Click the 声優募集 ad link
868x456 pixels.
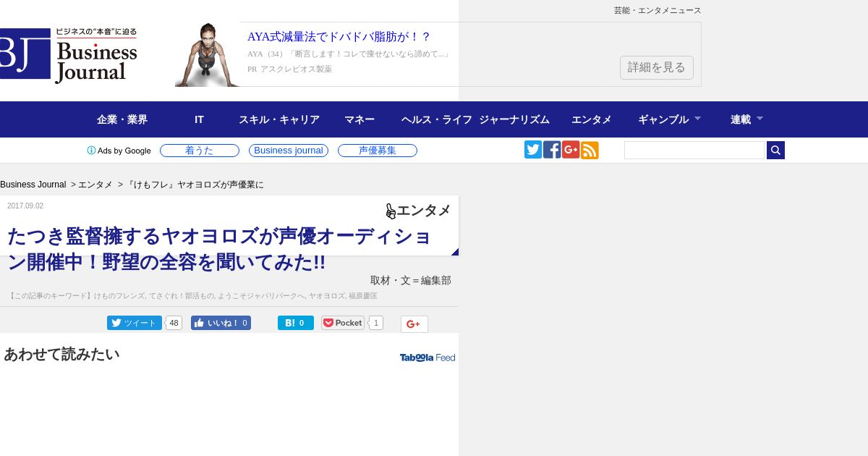pyautogui.click(x=378, y=151)
